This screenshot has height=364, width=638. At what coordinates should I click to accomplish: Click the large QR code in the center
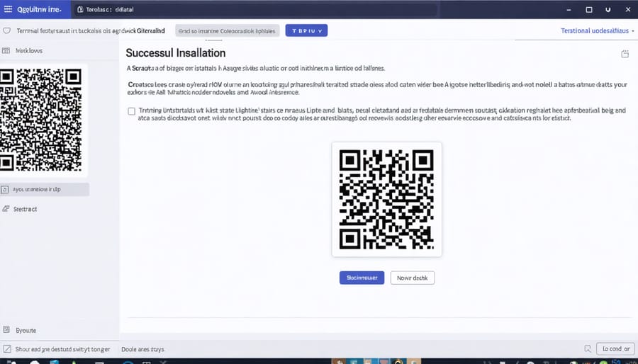tap(386, 200)
